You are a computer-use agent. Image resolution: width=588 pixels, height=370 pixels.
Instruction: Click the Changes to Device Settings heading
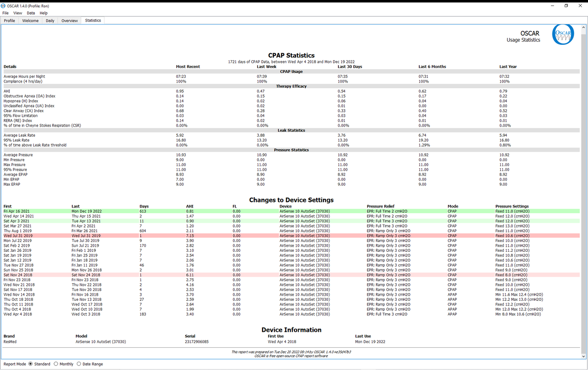point(291,200)
